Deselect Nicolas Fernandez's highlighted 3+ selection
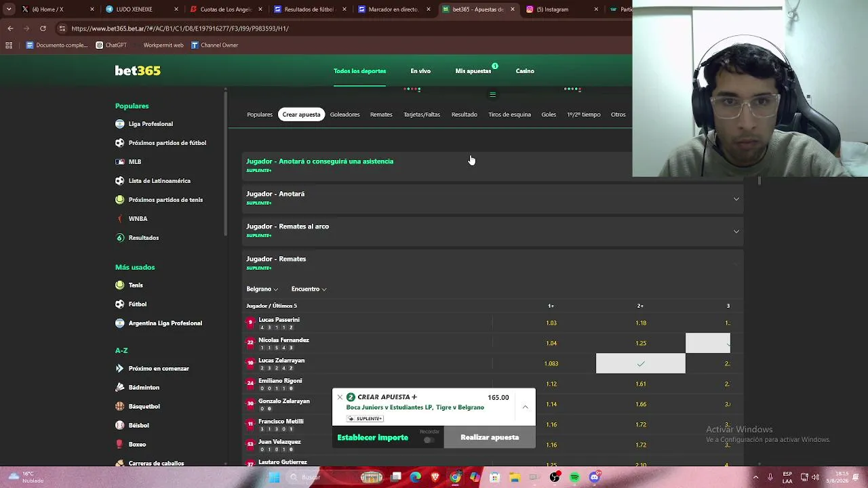Image resolution: width=868 pixels, height=488 pixels. 708,343
